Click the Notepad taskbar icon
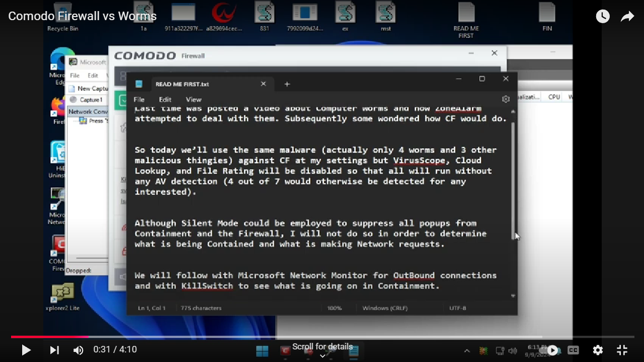Image resolution: width=644 pixels, height=362 pixels. [354, 350]
